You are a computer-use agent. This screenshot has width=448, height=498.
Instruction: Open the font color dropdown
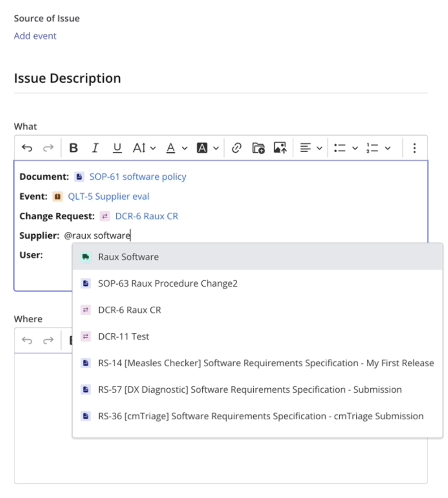tap(177, 148)
